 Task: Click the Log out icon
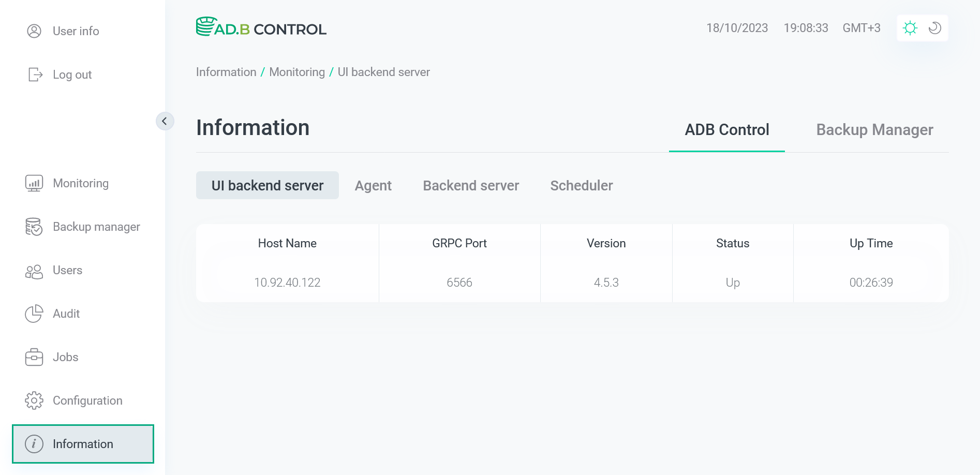(x=34, y=75)
